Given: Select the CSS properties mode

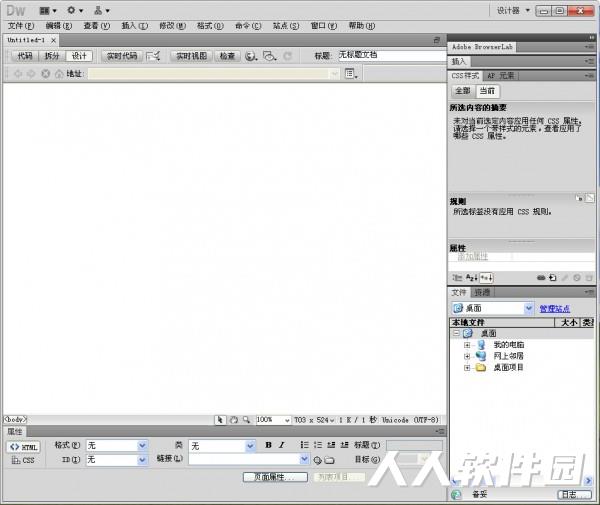Looking at the screenshot, I should tap(23, 460).
